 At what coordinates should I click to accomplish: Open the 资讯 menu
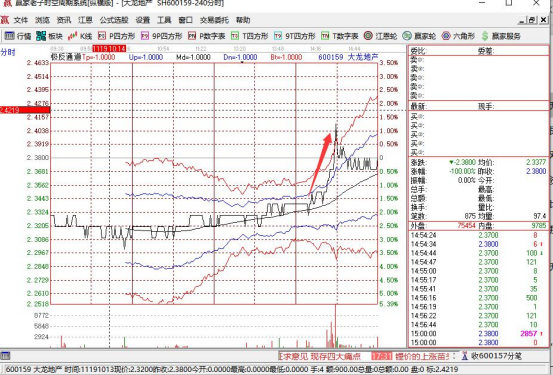point(64,20)
